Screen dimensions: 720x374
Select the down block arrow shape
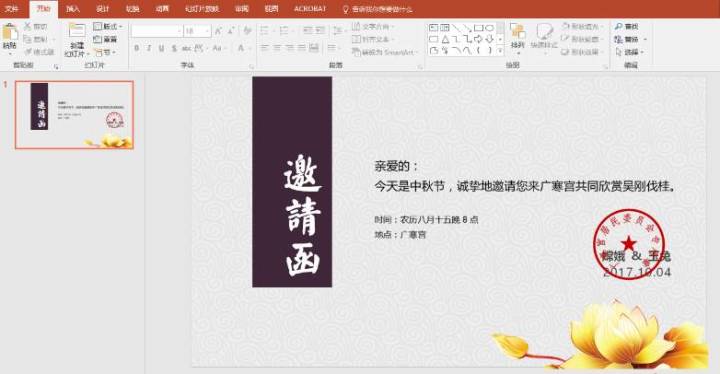[490, 39]
